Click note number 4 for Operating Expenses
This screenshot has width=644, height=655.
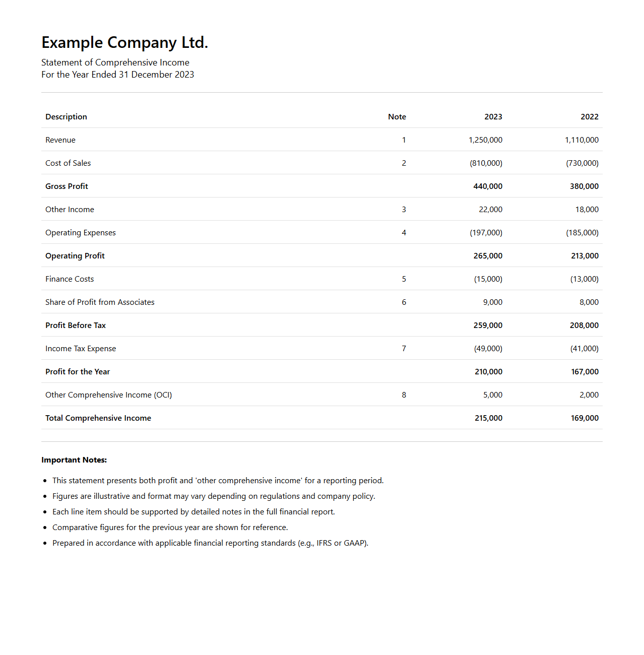[404, 233]
